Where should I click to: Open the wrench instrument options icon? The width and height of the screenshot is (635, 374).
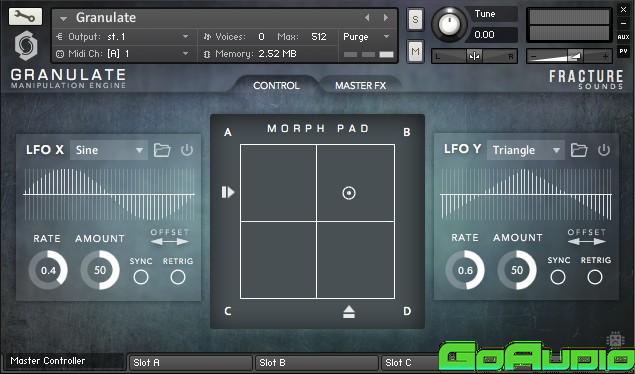(25, 17)
